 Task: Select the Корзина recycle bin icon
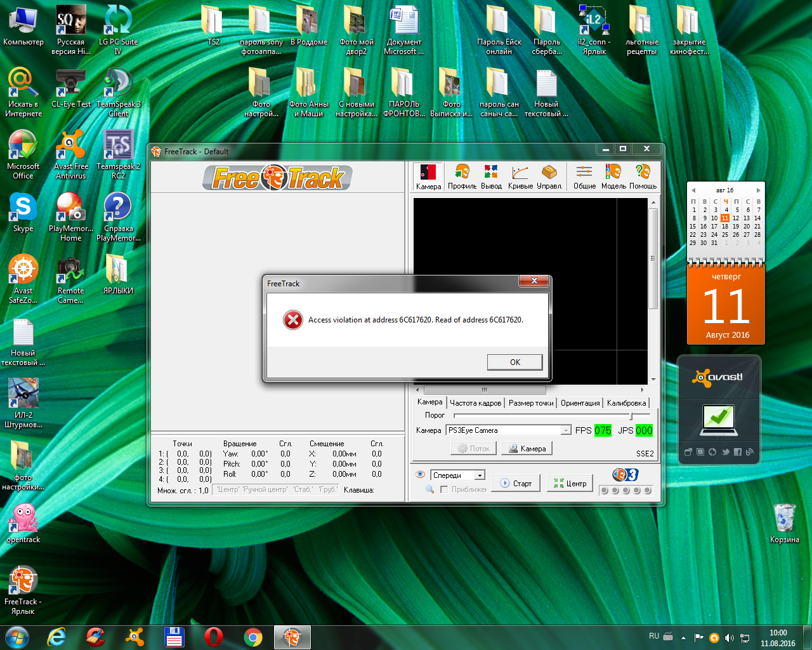click(x=785, y=523)
